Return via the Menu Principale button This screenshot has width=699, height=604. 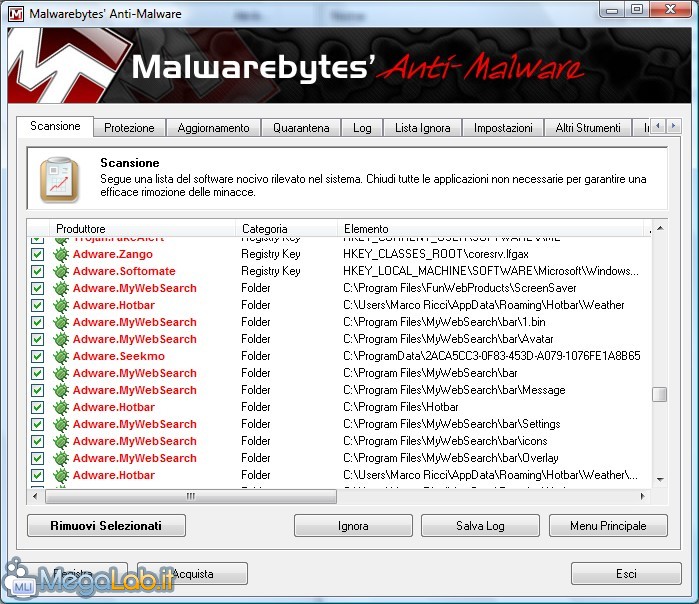tap(608, 526)
